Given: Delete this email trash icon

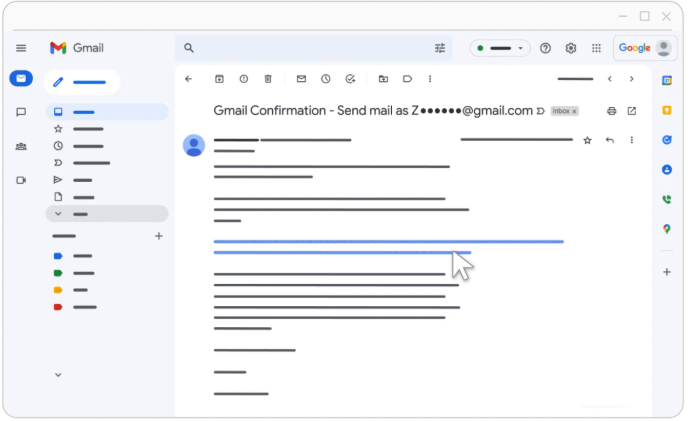Looking at the screenshot, I should [268, 79].
